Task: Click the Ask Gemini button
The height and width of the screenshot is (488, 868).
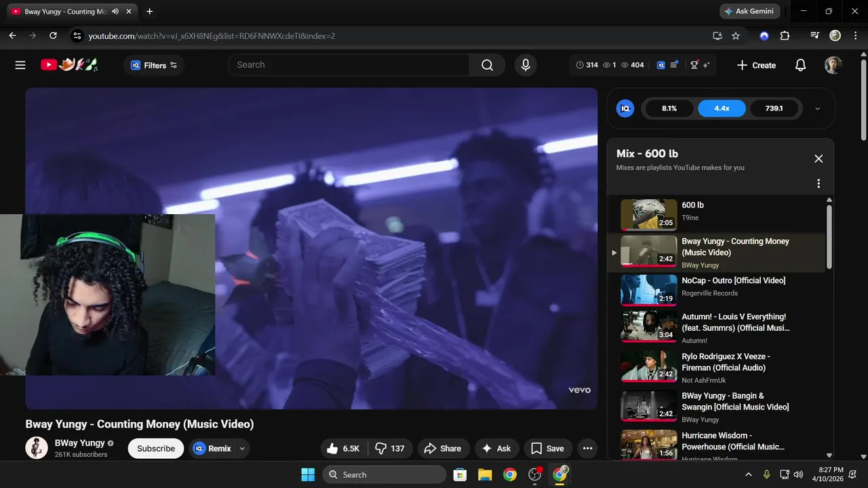Action: click(749, 12)
